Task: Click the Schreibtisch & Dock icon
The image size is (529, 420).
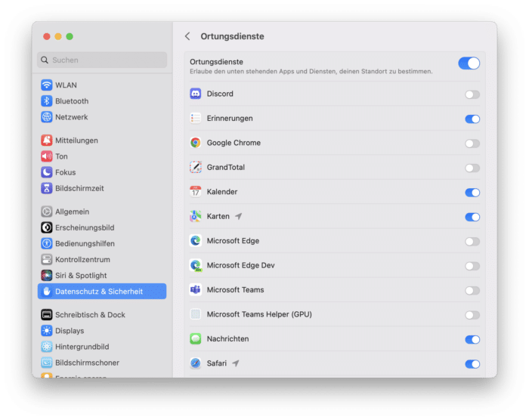Action: [47, 315]
